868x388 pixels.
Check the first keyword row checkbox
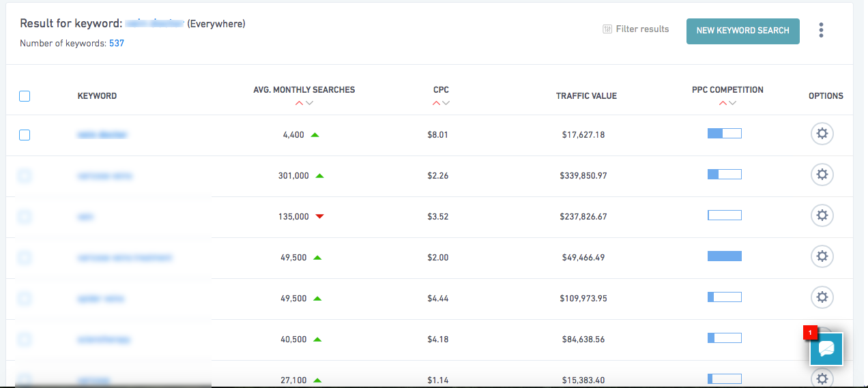coord(25,135)
